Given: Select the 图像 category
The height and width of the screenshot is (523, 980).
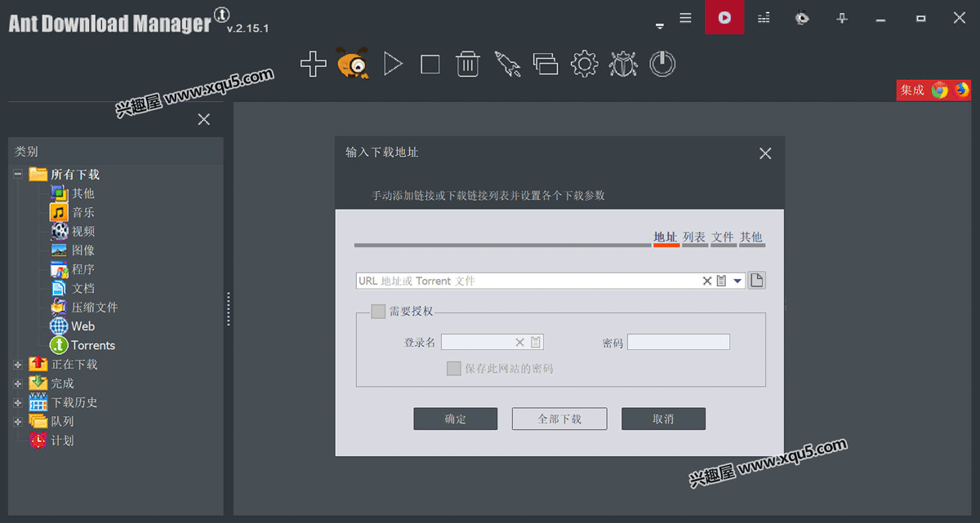Looking at the screenshot, I should point(82,250).
